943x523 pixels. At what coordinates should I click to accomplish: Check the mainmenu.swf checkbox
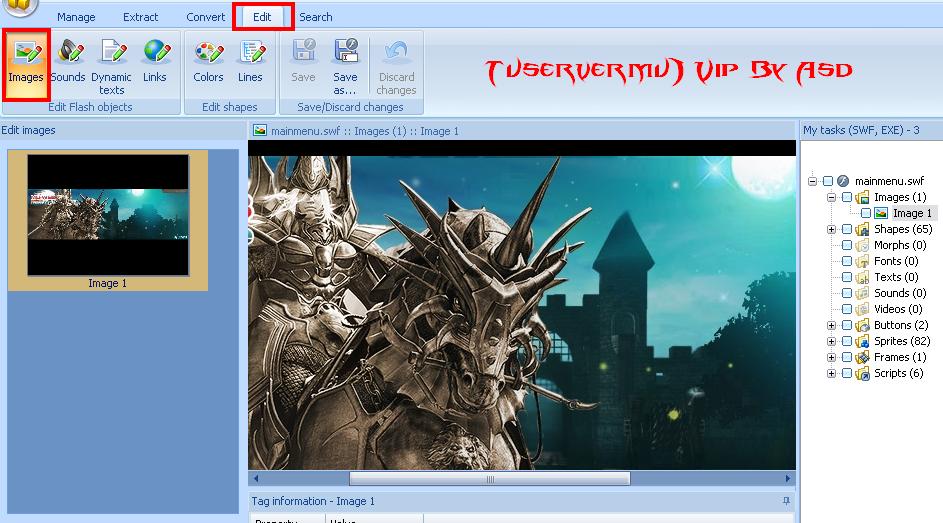tap(828, 181)
